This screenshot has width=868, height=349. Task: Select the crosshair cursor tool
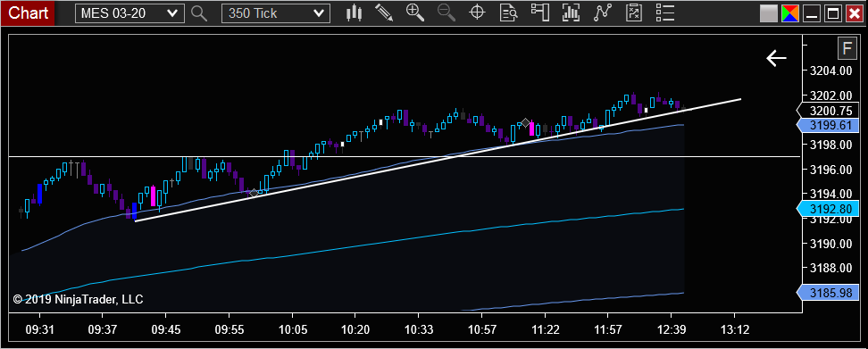point(477,13)
